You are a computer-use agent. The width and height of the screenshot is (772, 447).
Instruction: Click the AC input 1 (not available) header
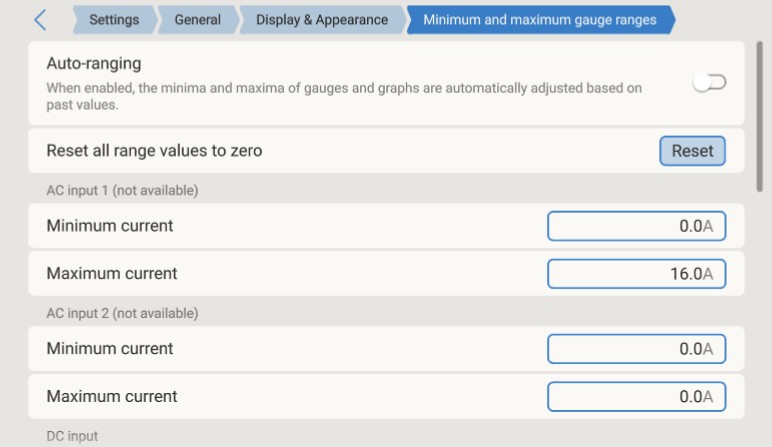coord(122,191)
